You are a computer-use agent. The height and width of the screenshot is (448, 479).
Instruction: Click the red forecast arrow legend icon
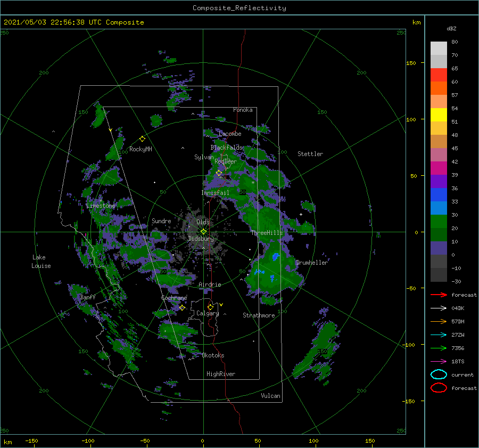(x=439, y=295)
